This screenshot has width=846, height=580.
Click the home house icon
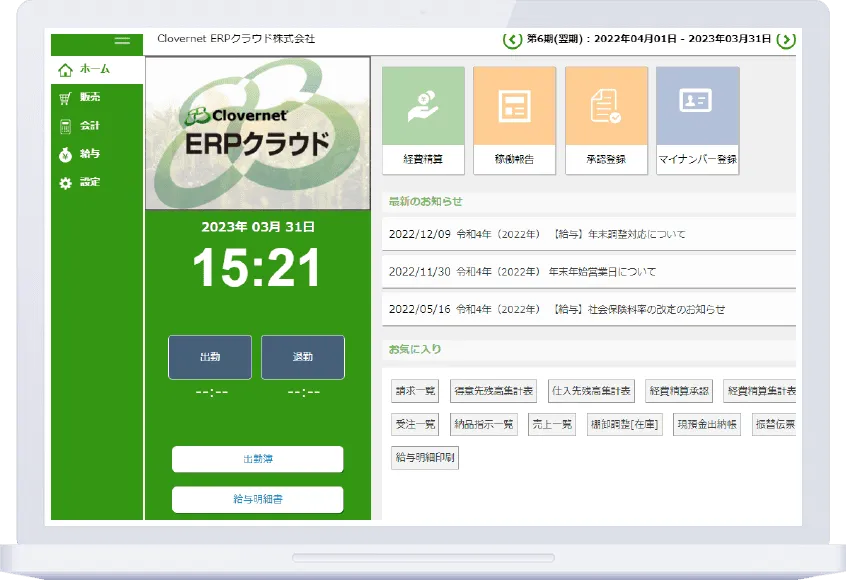(65, 70)
